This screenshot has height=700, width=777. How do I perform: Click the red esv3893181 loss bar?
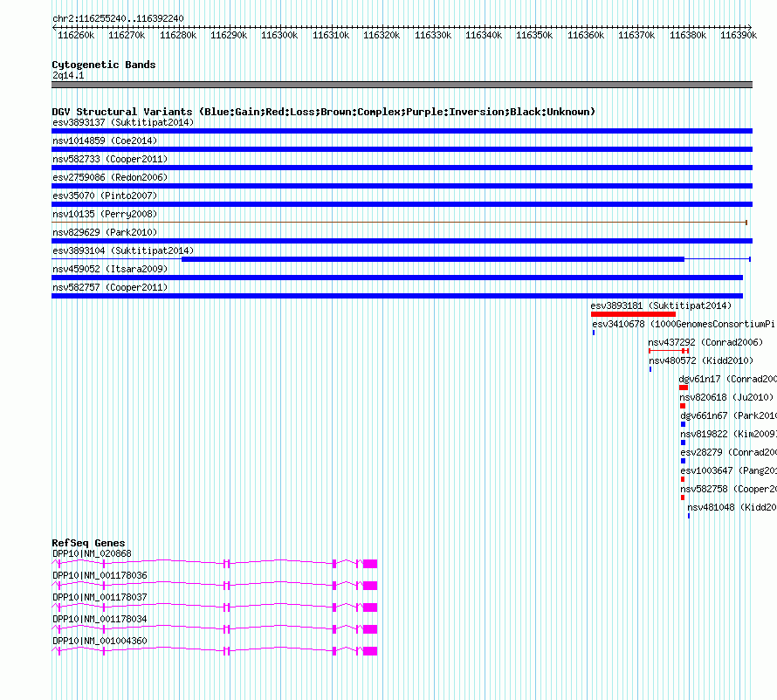pos(633,314)
